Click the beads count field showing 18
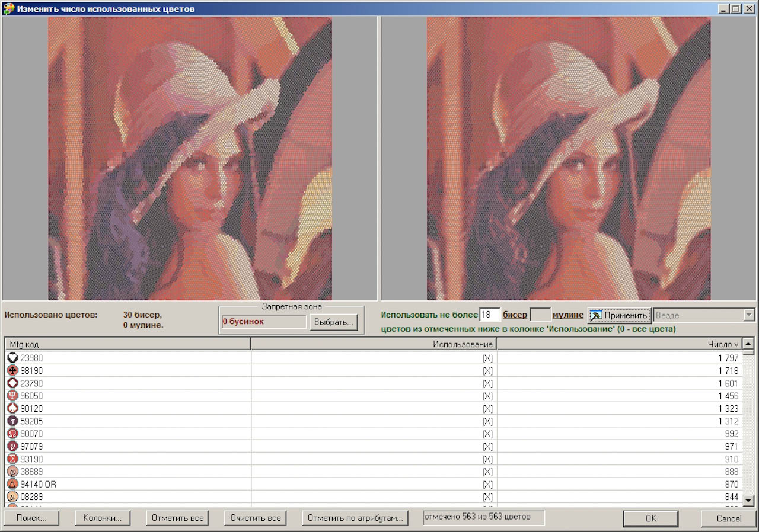The image size is (759, 532). (490, 315)
